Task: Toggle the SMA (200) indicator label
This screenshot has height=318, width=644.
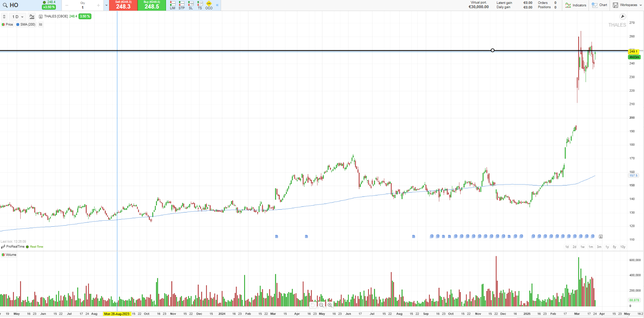Action: [26, 25]
